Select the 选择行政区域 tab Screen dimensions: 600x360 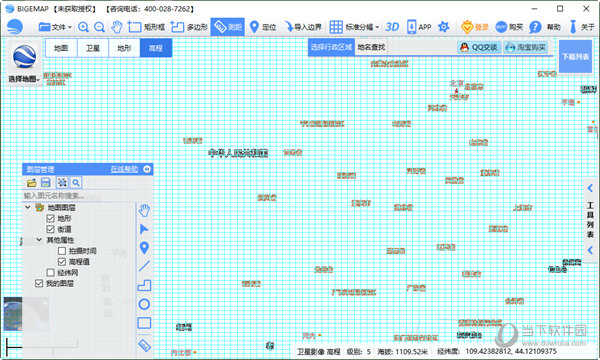(x=331, y=47)
